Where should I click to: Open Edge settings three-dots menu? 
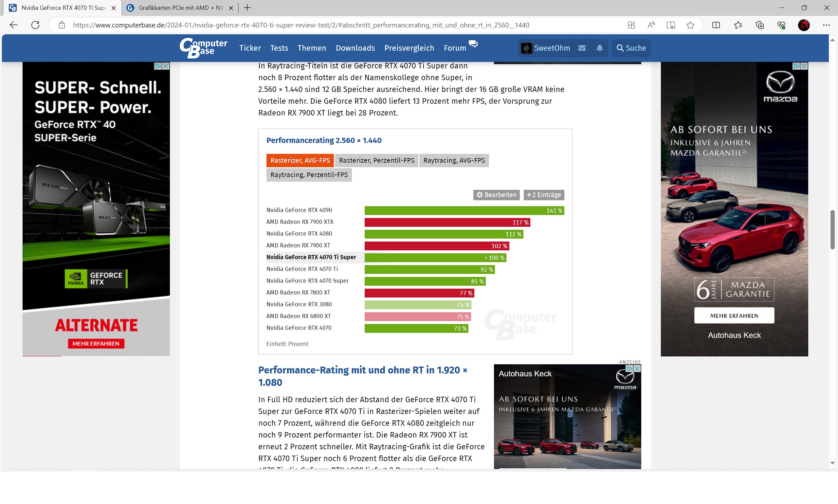click(826, 25)
